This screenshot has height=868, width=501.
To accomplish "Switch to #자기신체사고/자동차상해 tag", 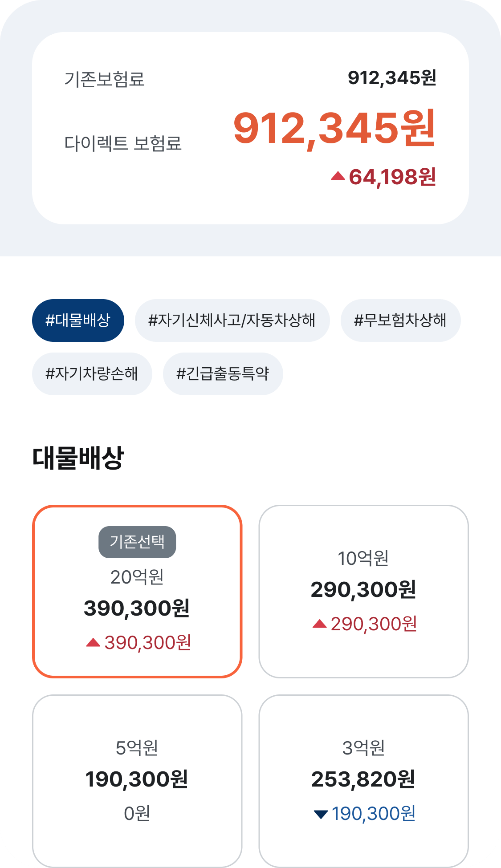I will click(232, 320).
